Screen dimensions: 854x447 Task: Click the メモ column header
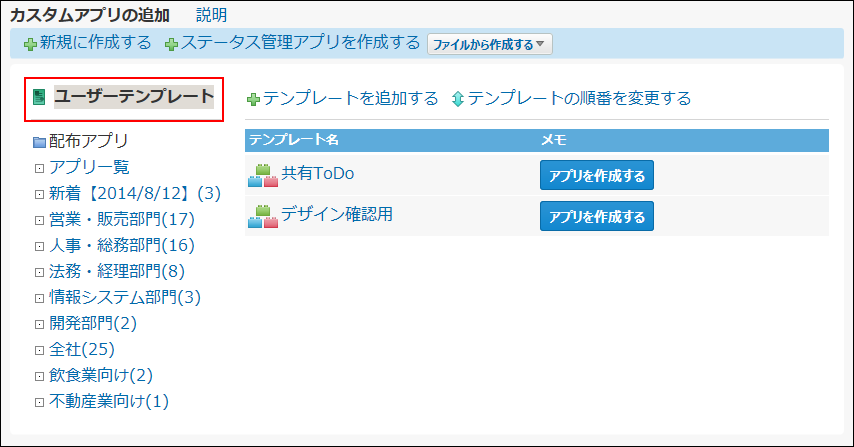point(554,140)
